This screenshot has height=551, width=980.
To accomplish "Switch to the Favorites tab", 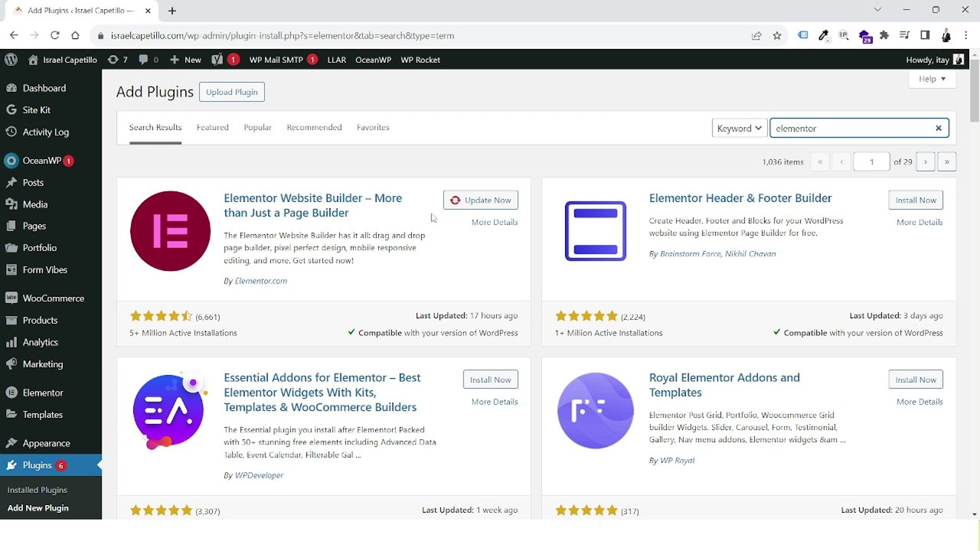I will click(x=373, y=127).
